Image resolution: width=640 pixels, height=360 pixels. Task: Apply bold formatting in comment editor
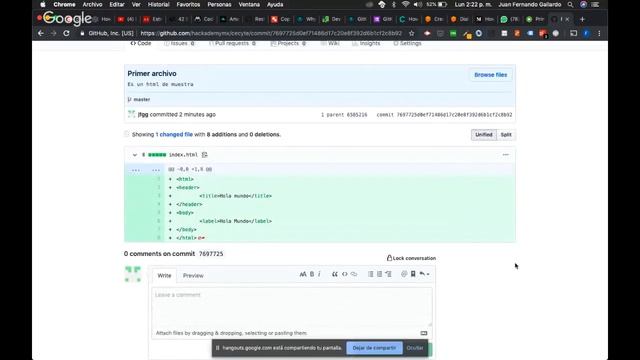point(312,274)
